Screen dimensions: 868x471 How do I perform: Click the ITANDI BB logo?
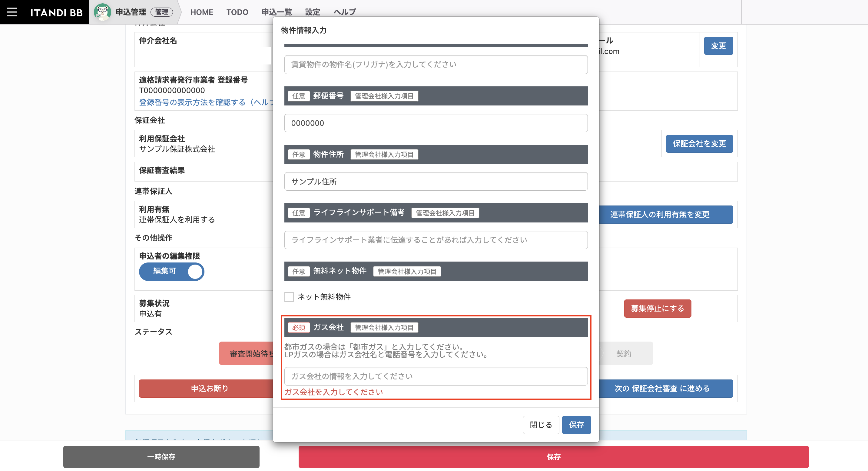click(x=56, y=12)
